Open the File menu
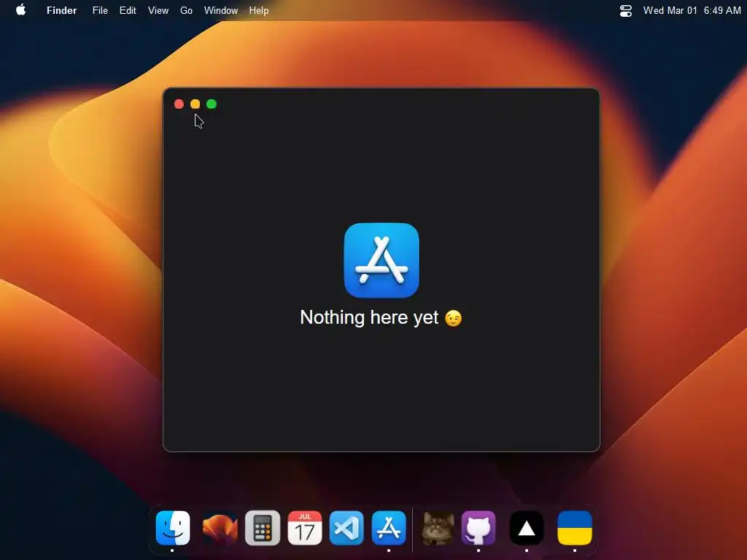Viewport: 747px width, 560px height. [100, 10]
